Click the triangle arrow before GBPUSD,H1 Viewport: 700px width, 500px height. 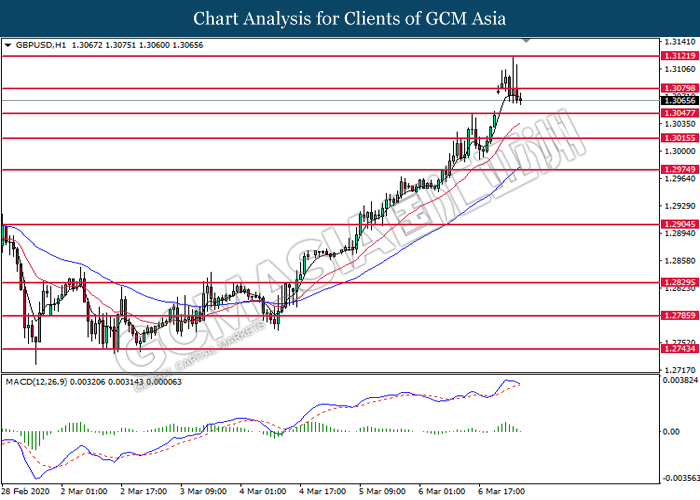pyautogui.click(x=9, y=46)
